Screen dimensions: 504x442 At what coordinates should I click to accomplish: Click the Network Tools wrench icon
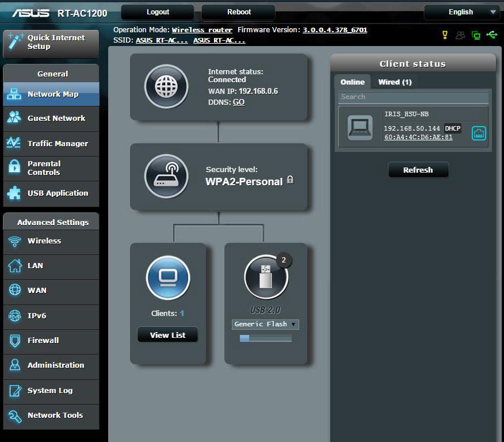[15, 416]
